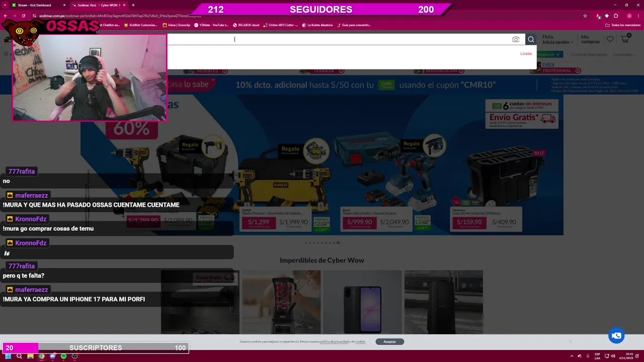644x362 pixels.
Task: Open the wishlist heart icon
Action: click(x=610, y=39)
